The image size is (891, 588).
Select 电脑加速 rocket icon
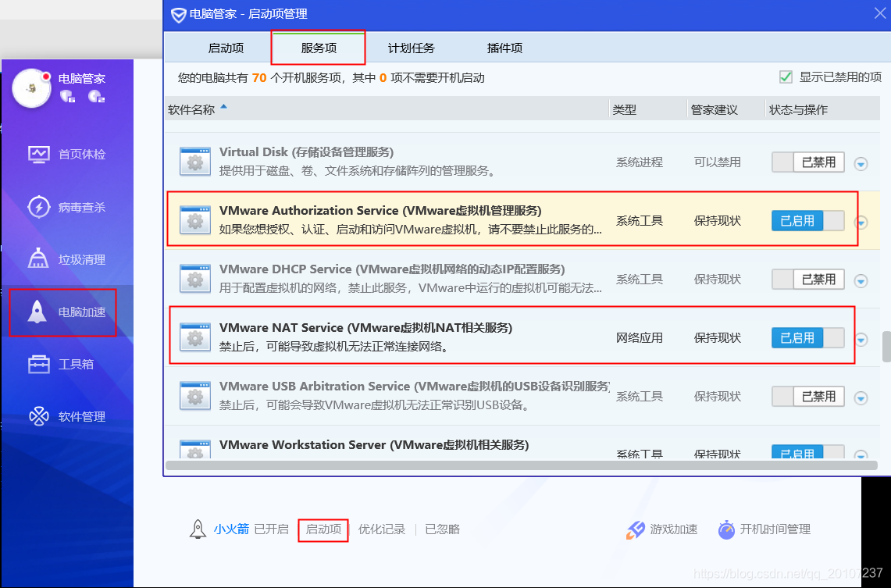point(37,312)
